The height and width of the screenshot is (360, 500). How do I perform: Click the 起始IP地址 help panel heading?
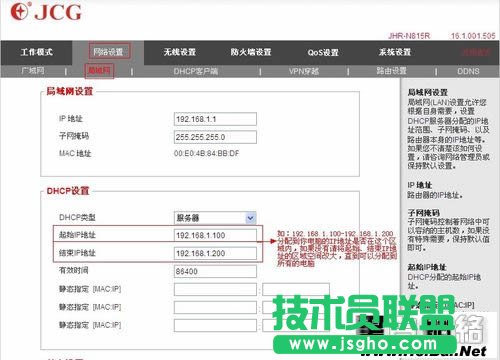[x=427, y=267]
